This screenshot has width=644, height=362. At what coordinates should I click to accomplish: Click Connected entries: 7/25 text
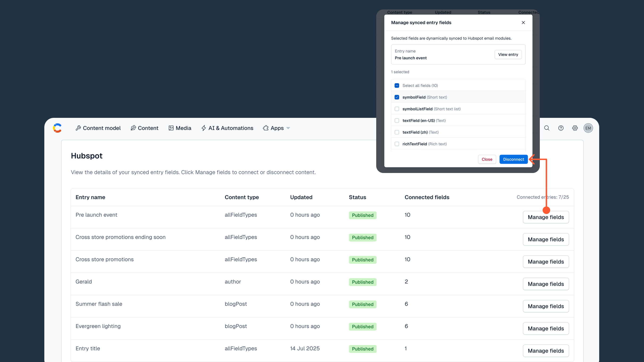tap(543, 197)
